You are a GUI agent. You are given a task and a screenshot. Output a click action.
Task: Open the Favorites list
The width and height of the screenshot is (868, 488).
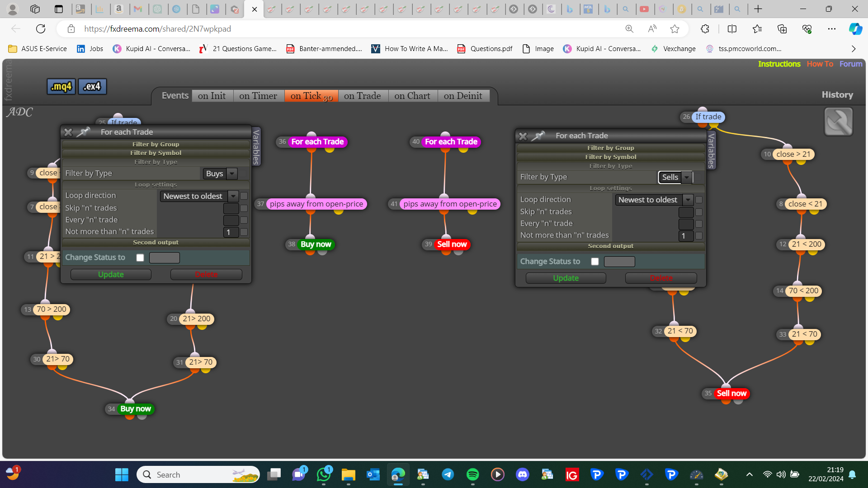(x=757, y=29)
